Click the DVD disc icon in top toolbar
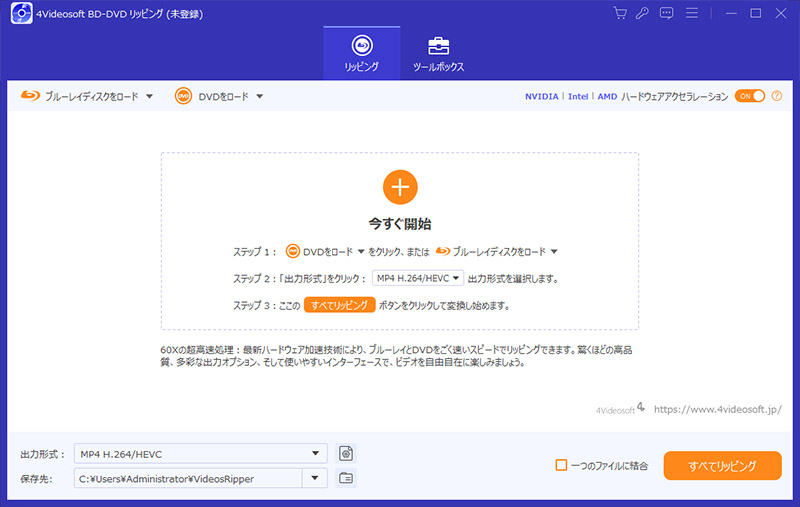 [183, 96]
